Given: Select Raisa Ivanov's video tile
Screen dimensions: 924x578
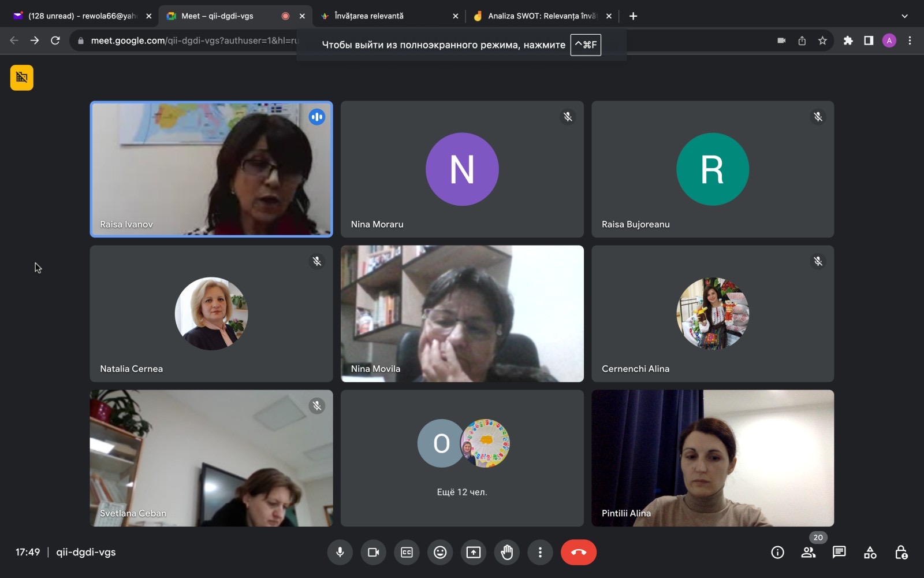Looking at the screenshot, I should pos(211,169).
